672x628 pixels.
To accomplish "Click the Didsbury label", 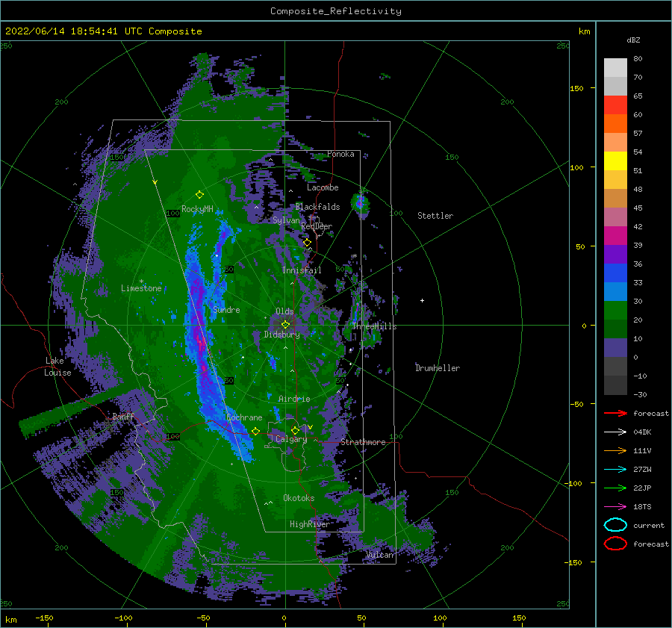I will click(282, 335).
